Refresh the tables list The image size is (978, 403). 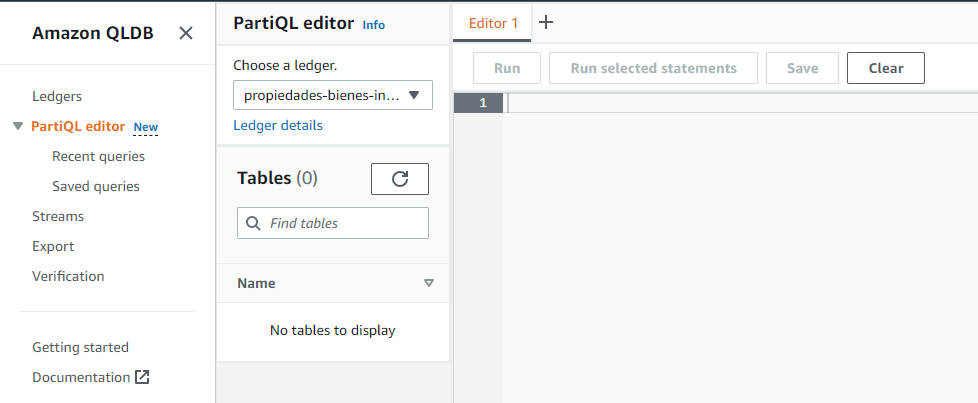tap(400, 179)
